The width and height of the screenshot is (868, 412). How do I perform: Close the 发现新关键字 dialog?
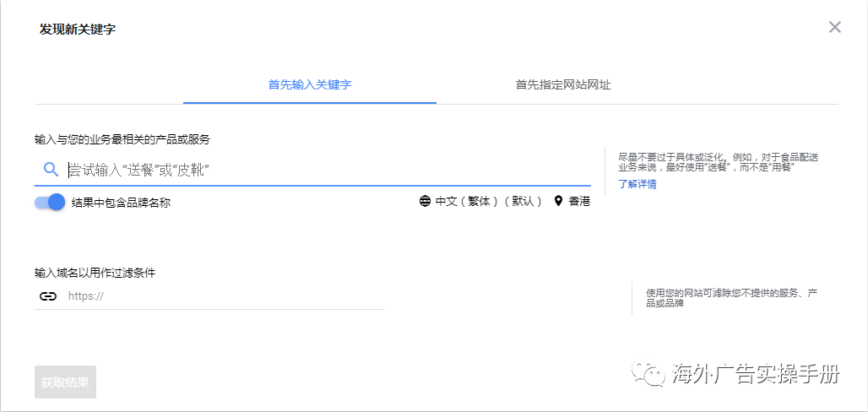pyautogui.click(x=834, y=27)
